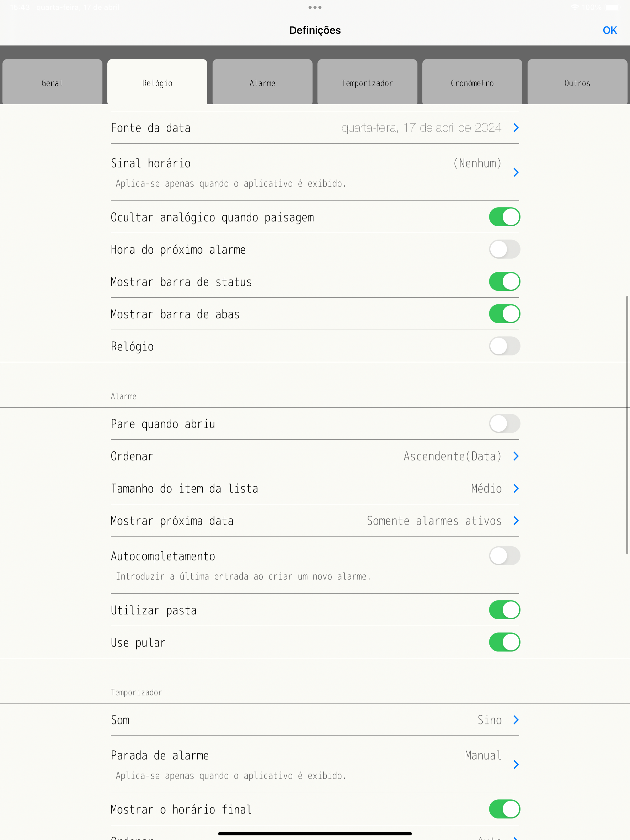
Task: Toggle Mostrar barra de abas off
Action: click(504, 314)
